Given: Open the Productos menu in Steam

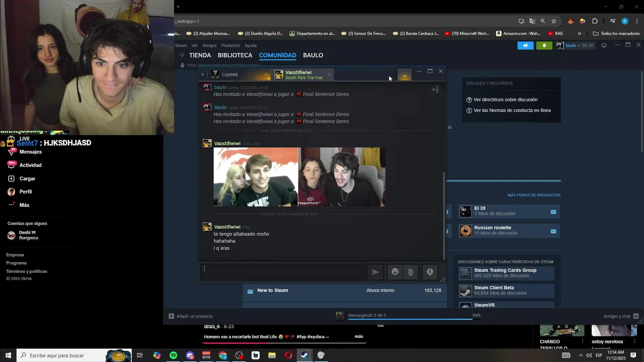Looking at the screenshot, I should pyautogui.click(x=230, y=45).
